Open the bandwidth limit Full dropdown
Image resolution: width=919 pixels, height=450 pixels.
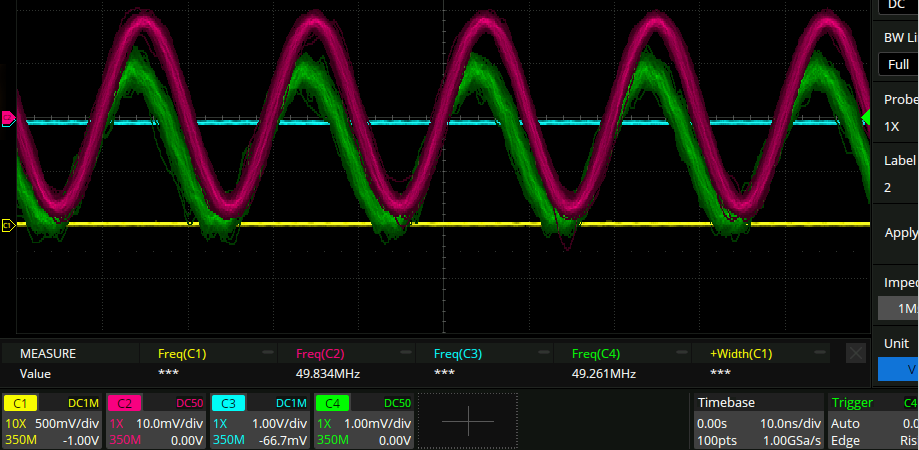point(897,64)
